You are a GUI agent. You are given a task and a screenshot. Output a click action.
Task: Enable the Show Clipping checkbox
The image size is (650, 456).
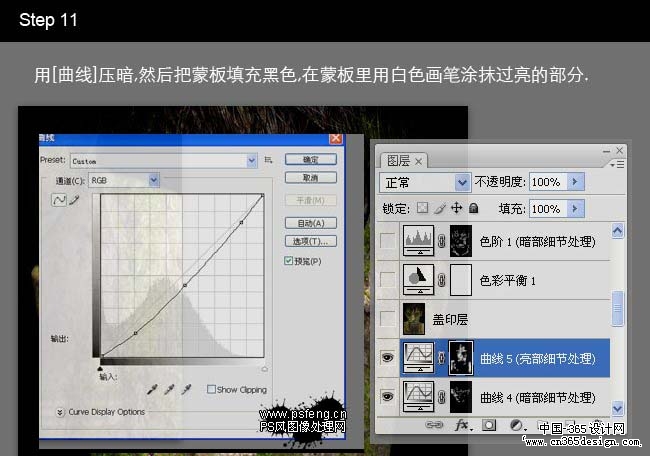click(211, 389)
